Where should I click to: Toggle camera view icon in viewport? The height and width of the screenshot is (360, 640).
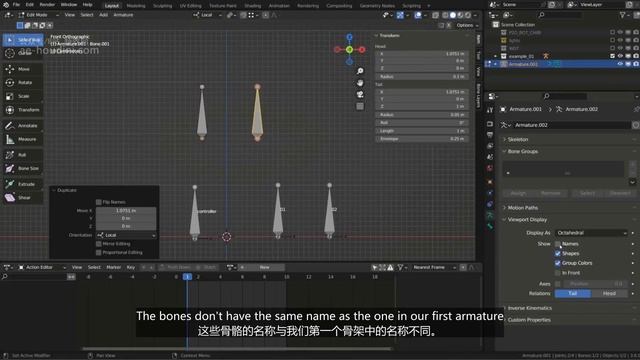pyautogui.click(x=360, y=95)
